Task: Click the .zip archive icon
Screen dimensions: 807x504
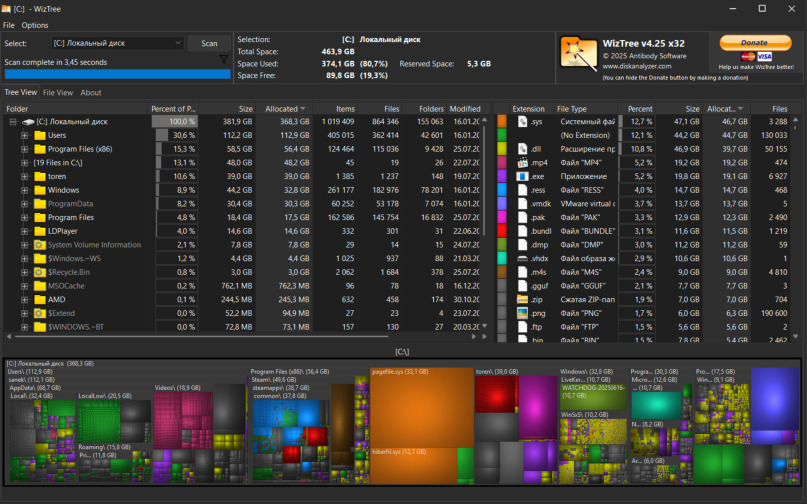Action: [x=522, y=300]
